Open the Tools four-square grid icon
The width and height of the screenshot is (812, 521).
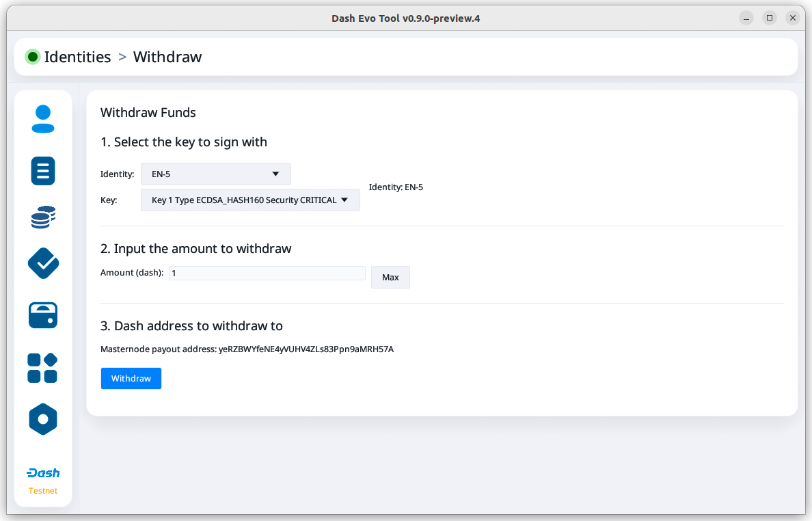tap(43, 368)
